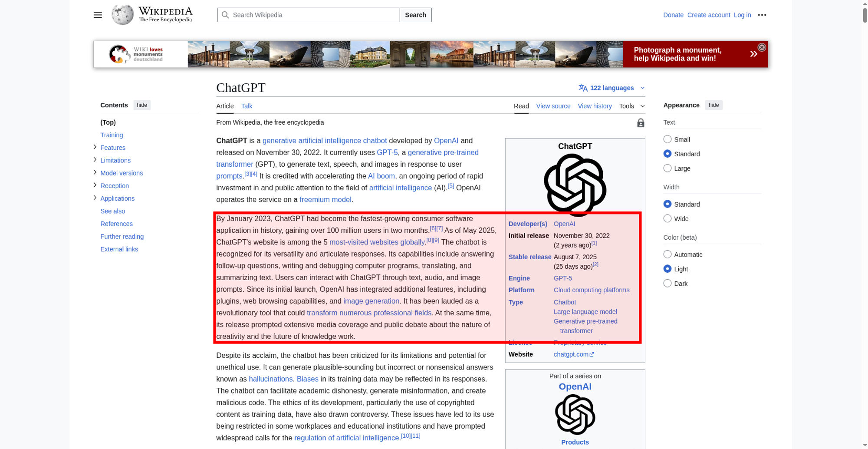The height and width of the screenshot is (449, 868).
Task: Open the hallucinations link
Action: point(270,379)
